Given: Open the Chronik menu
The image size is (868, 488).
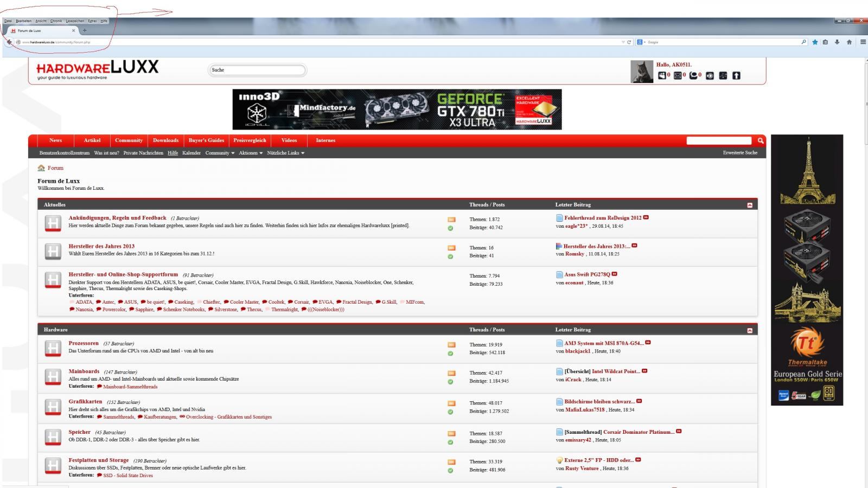Looking at the screenshot, I should tap(56, 21).
